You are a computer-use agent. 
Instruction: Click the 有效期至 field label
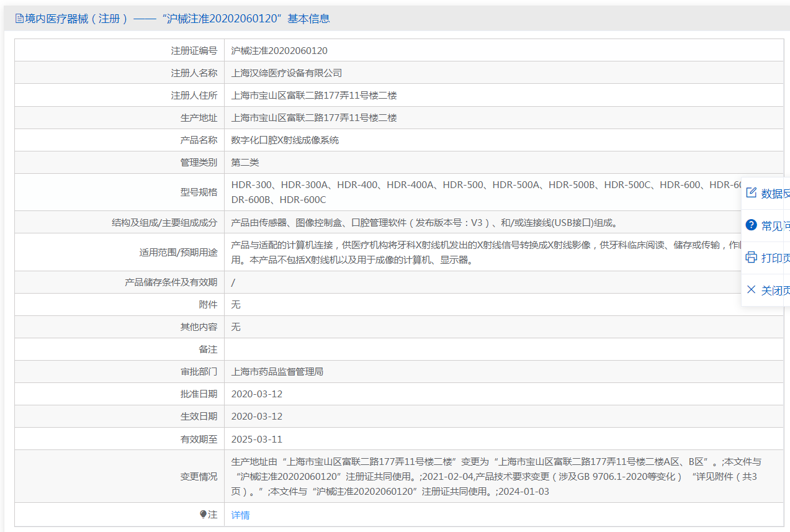tap(199, 439)
